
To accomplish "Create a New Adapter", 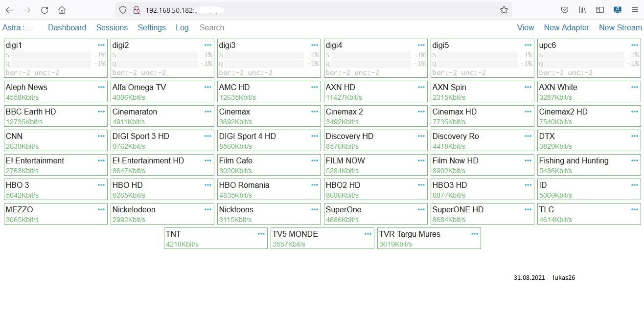I will pyautogui.click(x=567, y=27).
